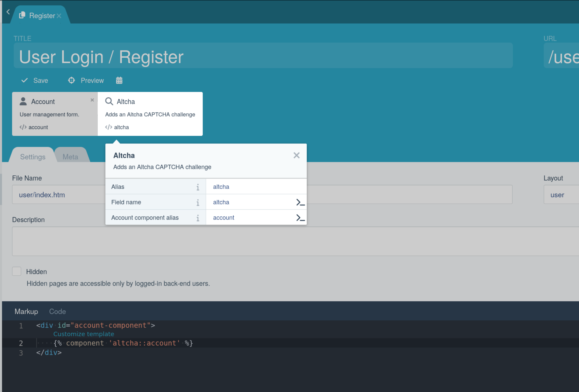Close the Register tab
Viewport: 579px width, 392px height.
point(59,16)
